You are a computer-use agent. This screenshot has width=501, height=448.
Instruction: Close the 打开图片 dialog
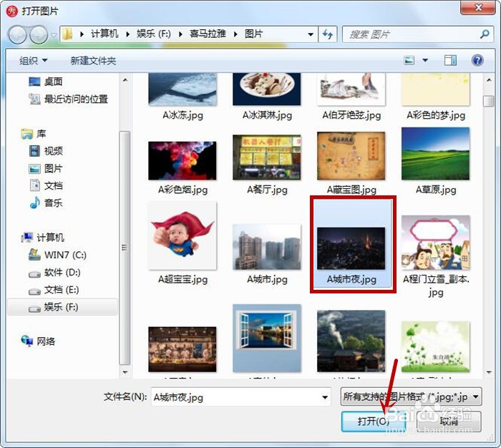click(478, 7)
